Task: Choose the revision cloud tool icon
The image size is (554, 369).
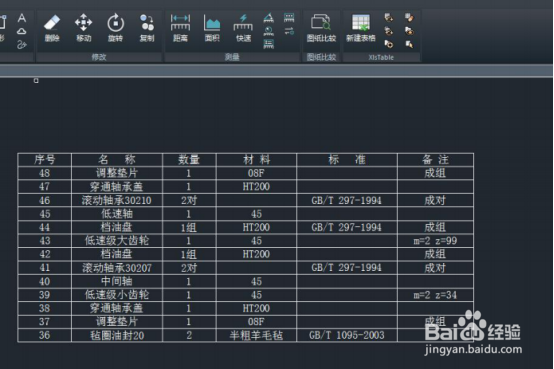Action: pyautogui.click(x=22, y=31)
